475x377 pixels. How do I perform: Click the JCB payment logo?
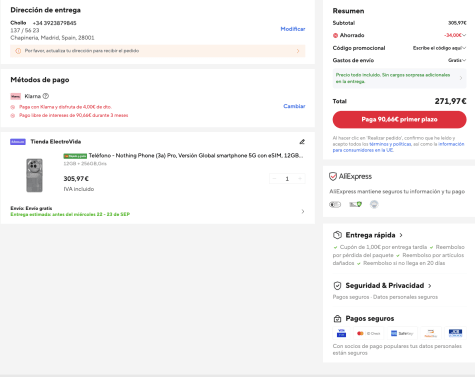click(455, 333)
